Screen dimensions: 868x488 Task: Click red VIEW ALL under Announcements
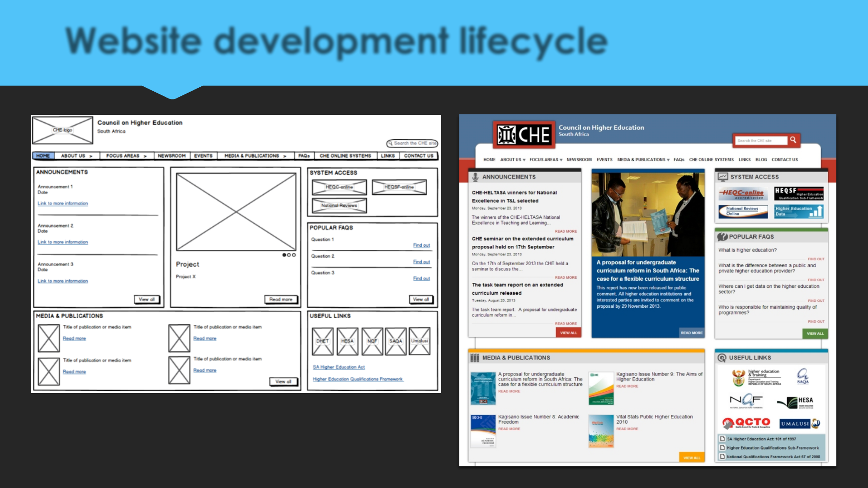pos(568,333)
